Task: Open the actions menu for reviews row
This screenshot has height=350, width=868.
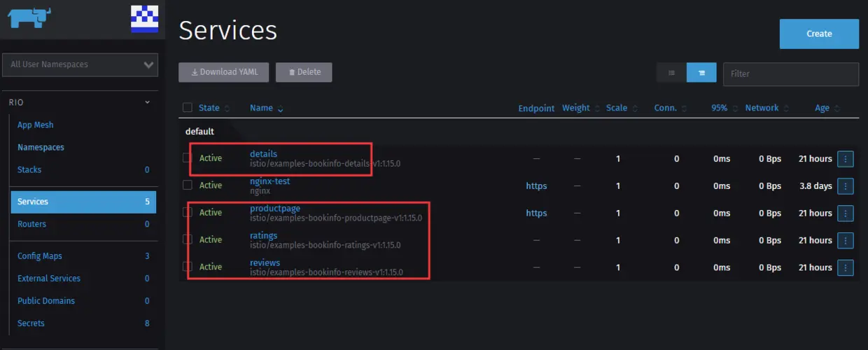Action: click(x=846, y=267)
